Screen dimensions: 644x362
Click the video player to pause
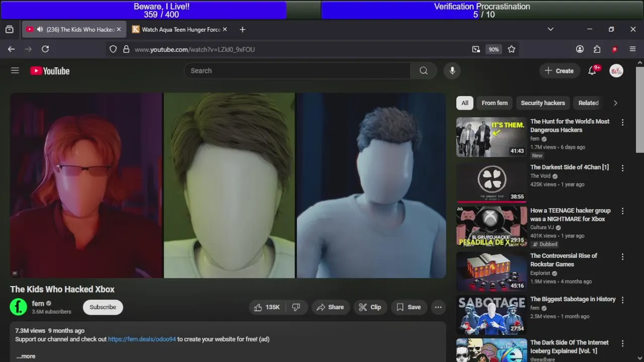click(x=228, y=185)
